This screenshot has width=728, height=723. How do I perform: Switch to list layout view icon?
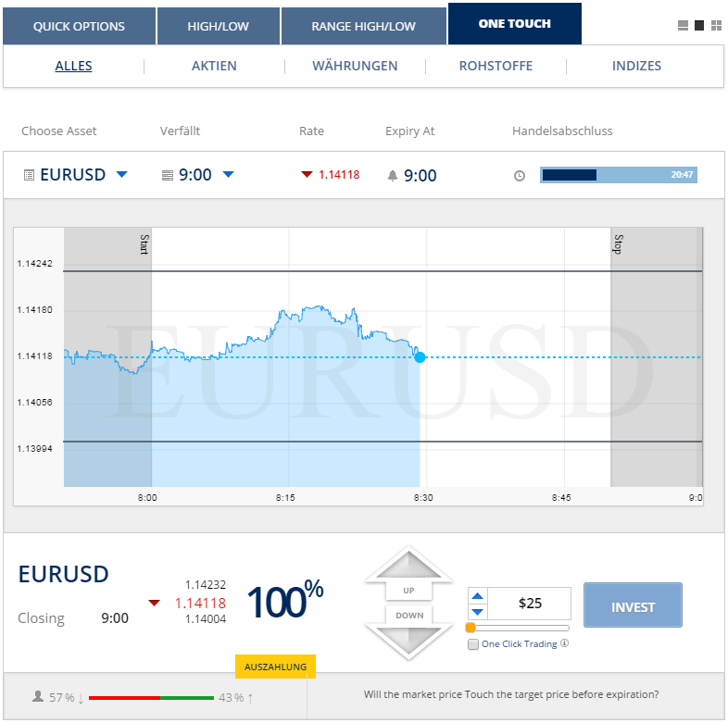coord(684,26)
